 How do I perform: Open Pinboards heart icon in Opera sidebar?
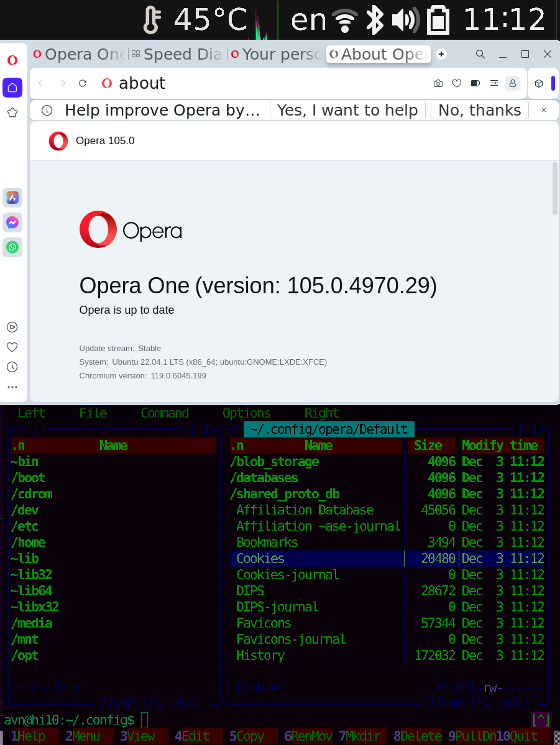(12, 347)
